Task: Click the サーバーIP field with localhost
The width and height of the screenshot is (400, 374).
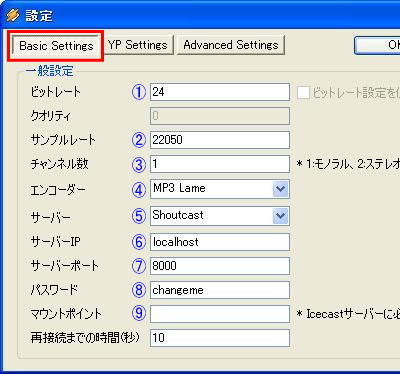Action: click(x=220, y=242)
